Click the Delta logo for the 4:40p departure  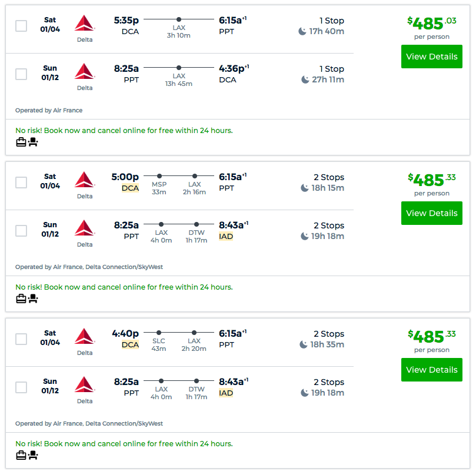(85, 337)
